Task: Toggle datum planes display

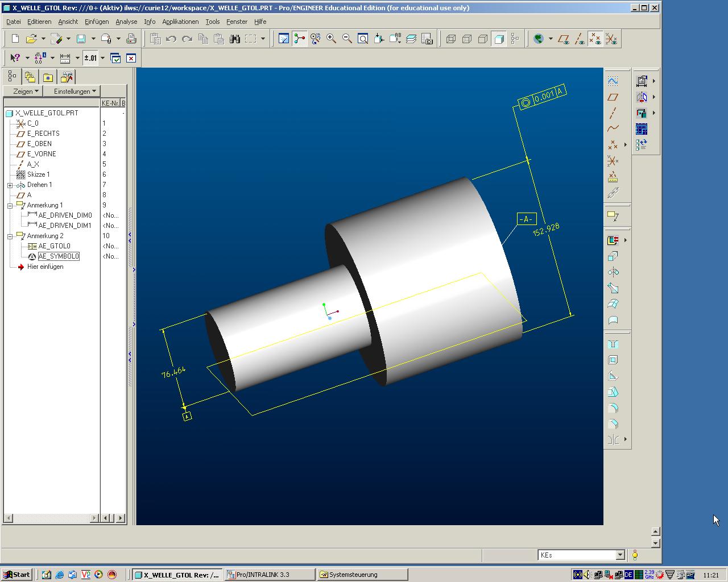Action: point(564,39)
